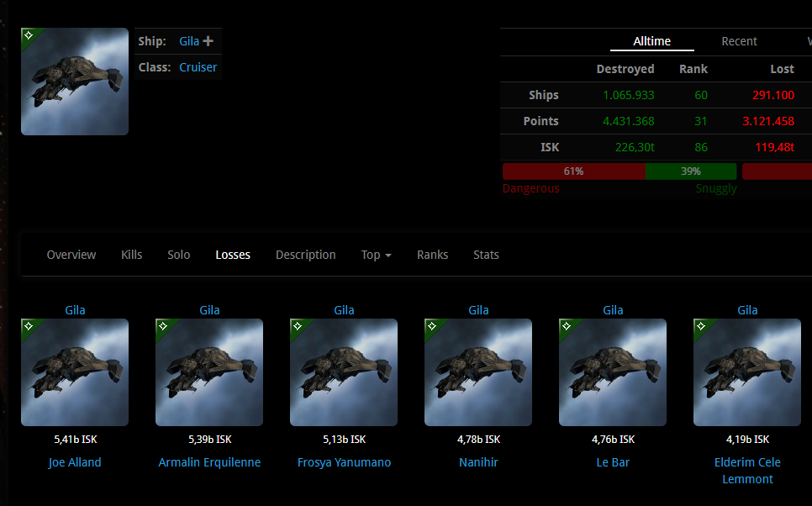
Task: Click Gila thumbnail above Frosya Yanumano
Action: coord(344,372)
